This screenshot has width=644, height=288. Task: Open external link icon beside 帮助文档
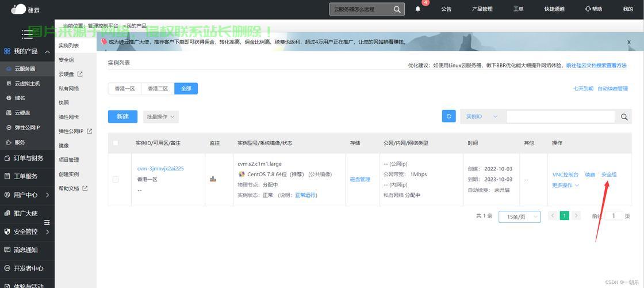click(85, 188)
